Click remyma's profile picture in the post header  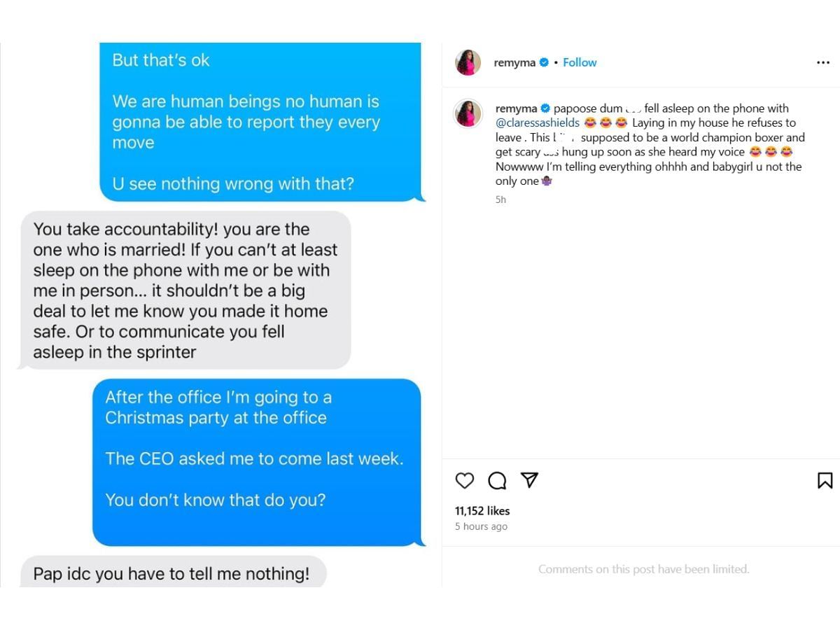[468, 62]
